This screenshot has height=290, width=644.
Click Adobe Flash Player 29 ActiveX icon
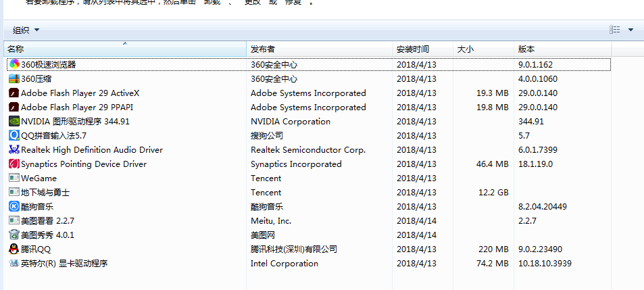(x=14, y=93)
